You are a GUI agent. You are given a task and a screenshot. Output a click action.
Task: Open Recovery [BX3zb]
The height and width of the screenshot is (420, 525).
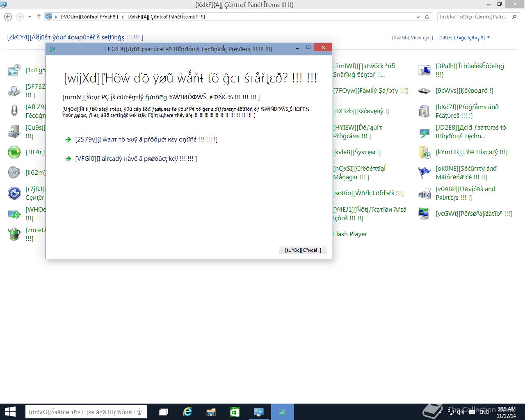coord(361,111)
